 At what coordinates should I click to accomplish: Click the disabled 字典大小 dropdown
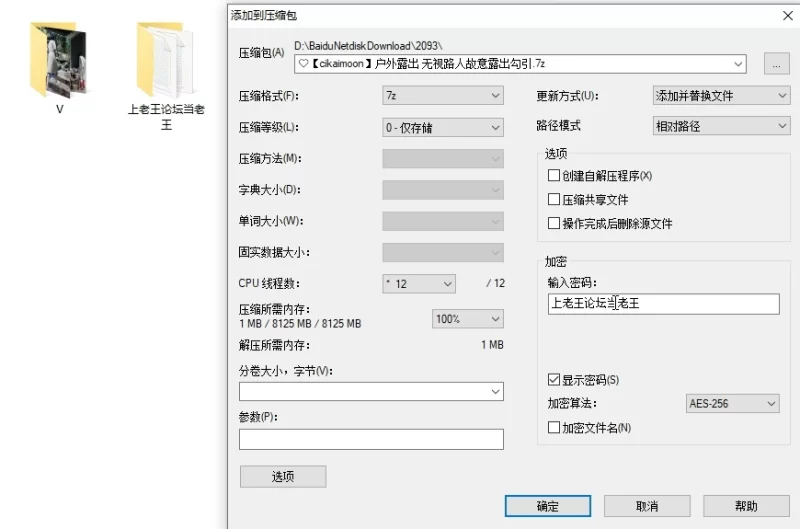point(443,190)
